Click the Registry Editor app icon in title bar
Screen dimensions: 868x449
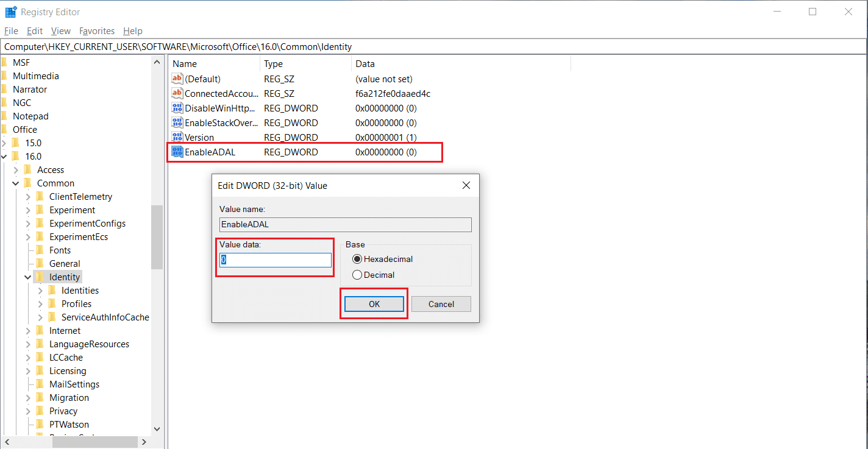[x=11, y=12]
